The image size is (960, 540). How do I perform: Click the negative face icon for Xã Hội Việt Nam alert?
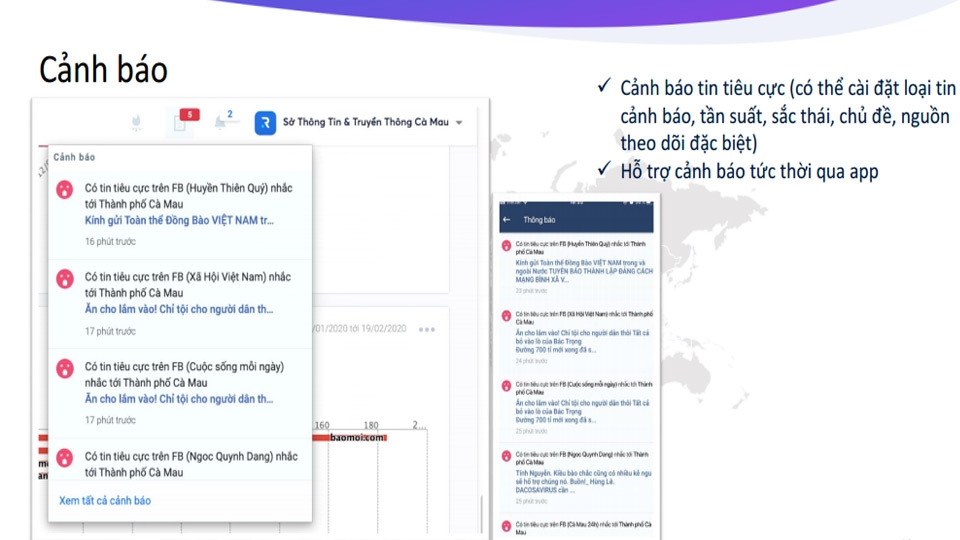pos(65,279)
